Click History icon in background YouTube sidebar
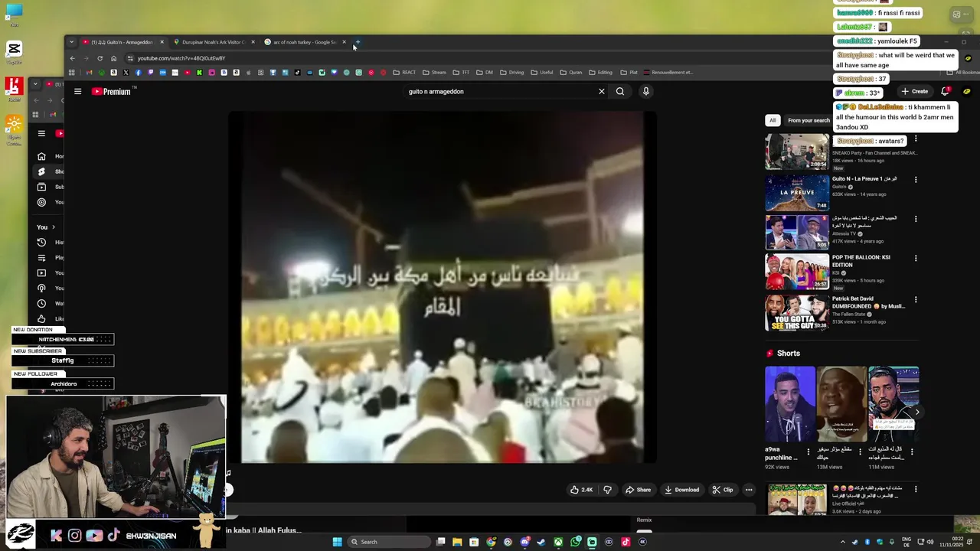This screenshot has width=980, height=551. (41, 243)
